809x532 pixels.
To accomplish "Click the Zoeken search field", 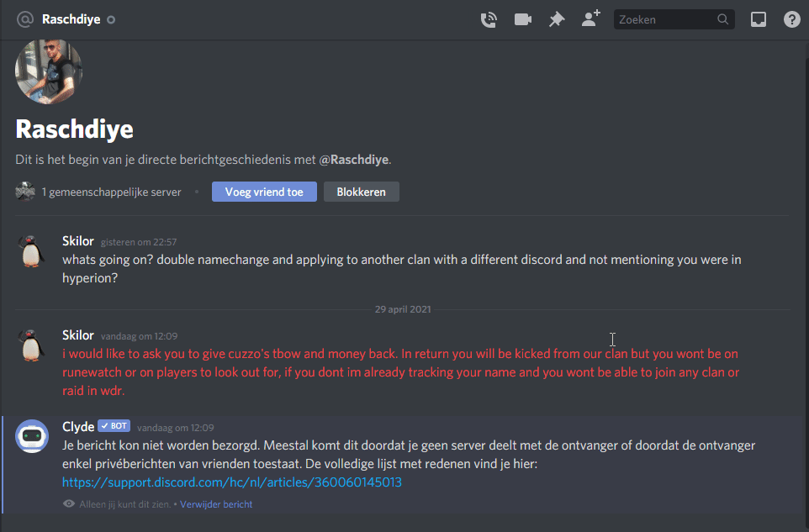I will [x=674, y=19].
